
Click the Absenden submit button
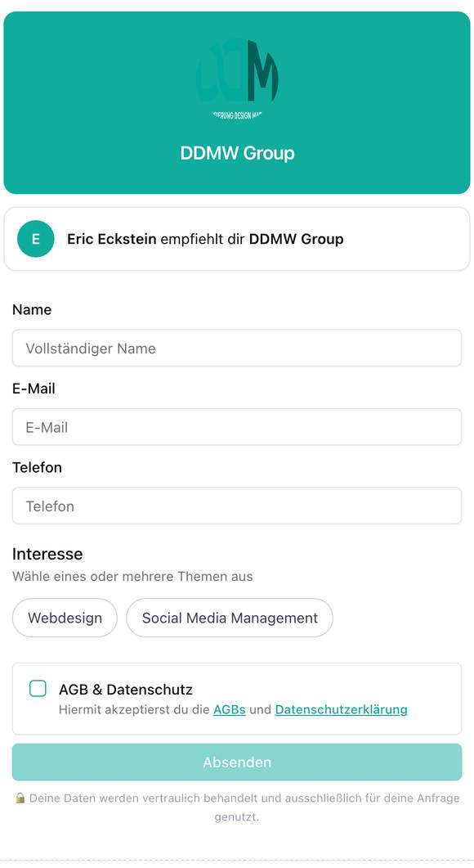(237, 762)
